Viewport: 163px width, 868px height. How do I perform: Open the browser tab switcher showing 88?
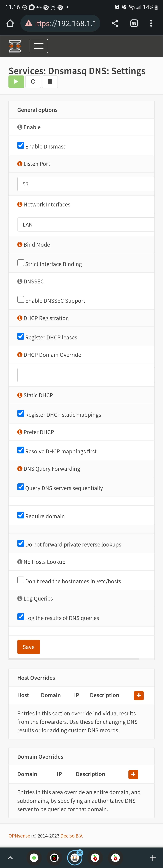[x=134, y=23]
